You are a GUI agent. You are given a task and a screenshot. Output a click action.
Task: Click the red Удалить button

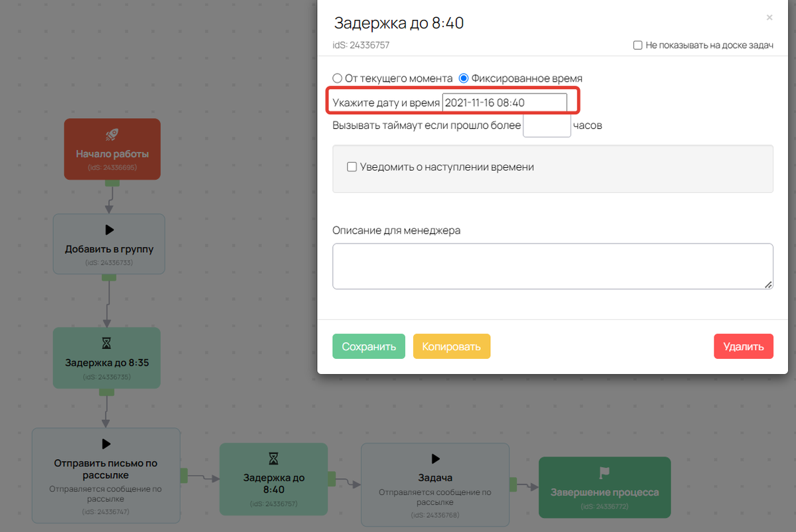743,346
